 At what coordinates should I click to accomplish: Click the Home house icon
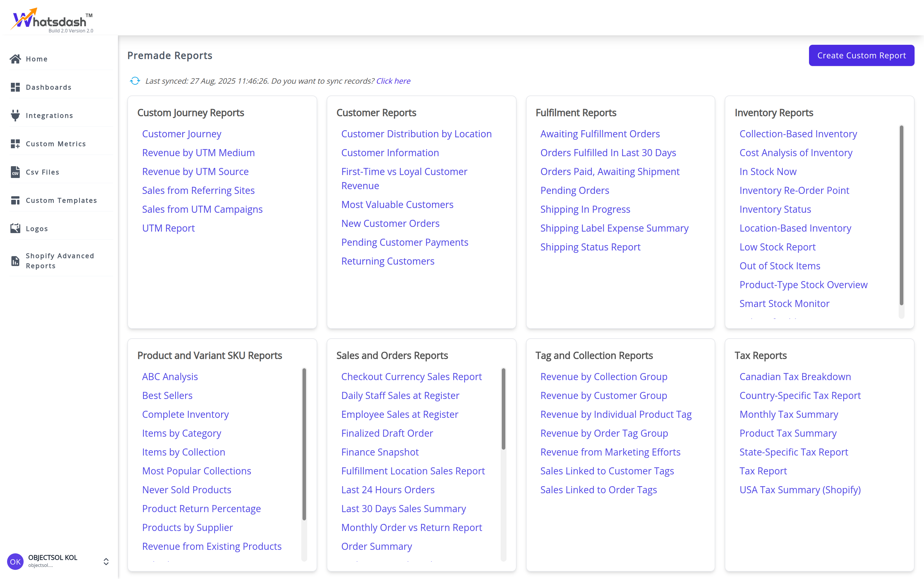click(15, 59)
